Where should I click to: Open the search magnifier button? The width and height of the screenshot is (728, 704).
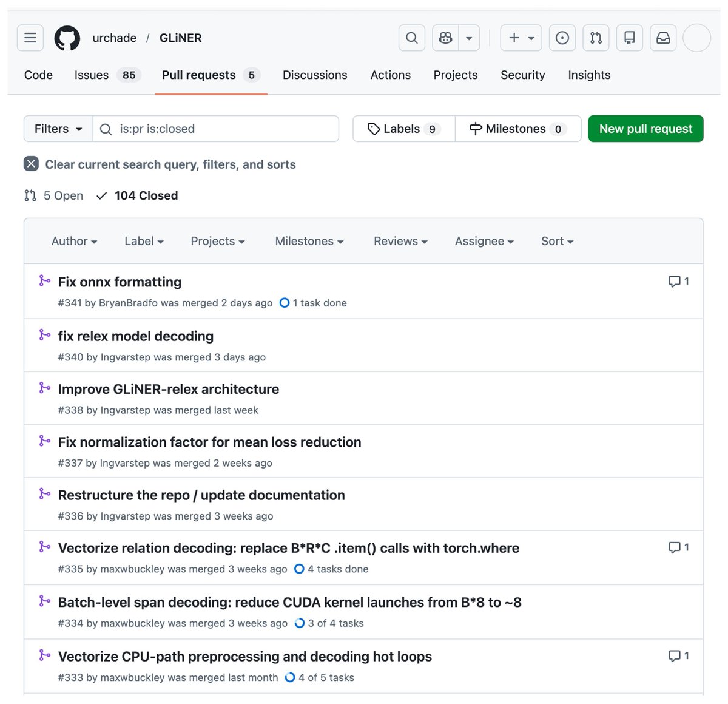412,38
